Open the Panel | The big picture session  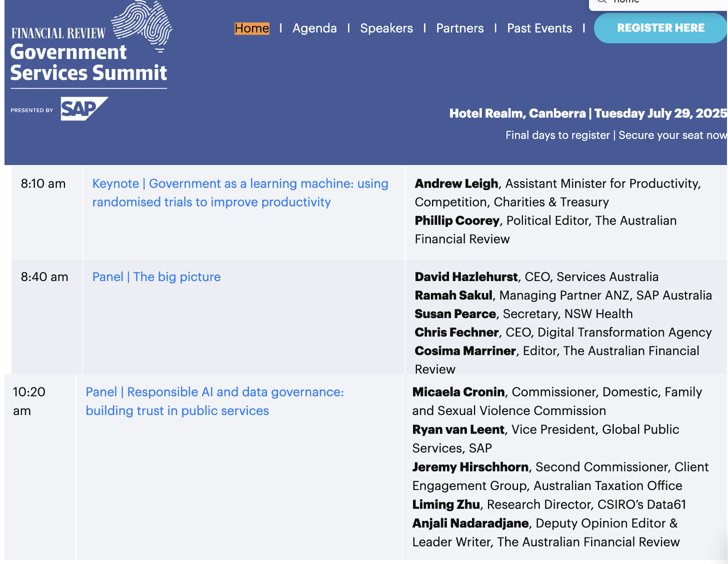(x=156, y=276)
